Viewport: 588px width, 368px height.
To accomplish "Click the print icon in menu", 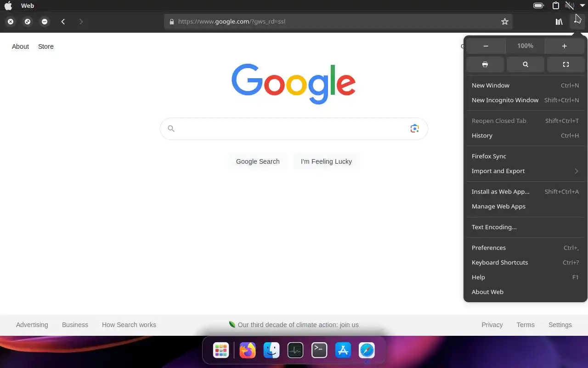I will (485, 64).
